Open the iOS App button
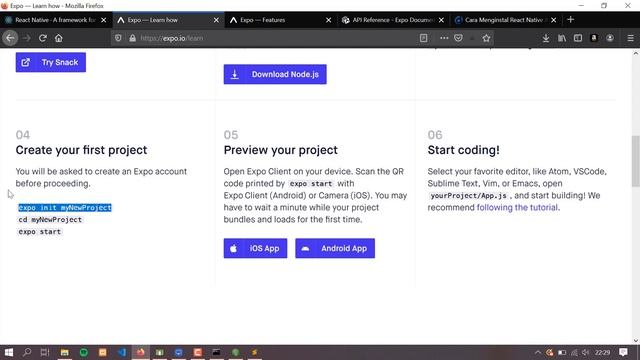640x360 pixels. (x=256, y=248)
